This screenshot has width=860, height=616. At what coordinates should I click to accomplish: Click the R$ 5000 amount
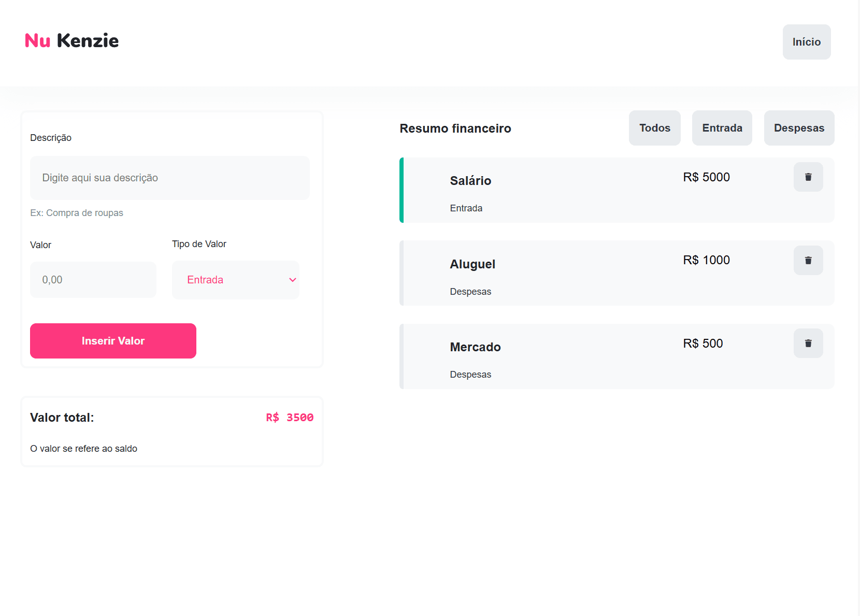706,177
